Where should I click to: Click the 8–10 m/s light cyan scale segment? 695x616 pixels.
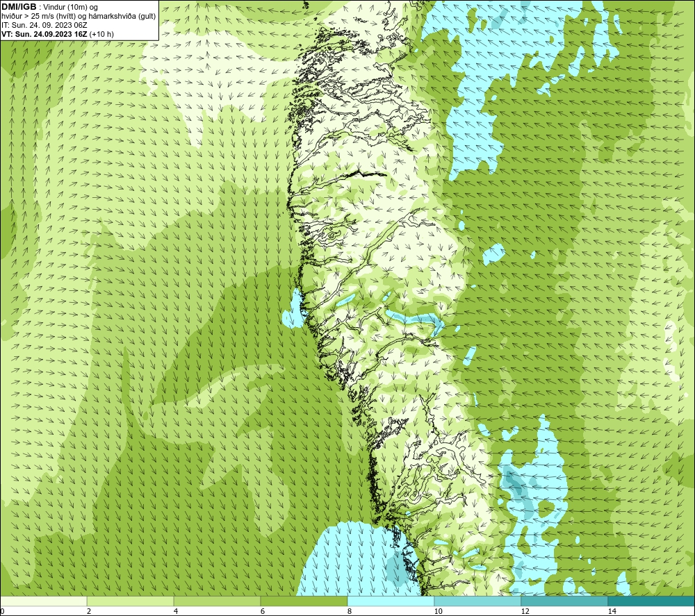tap(391, 601)
